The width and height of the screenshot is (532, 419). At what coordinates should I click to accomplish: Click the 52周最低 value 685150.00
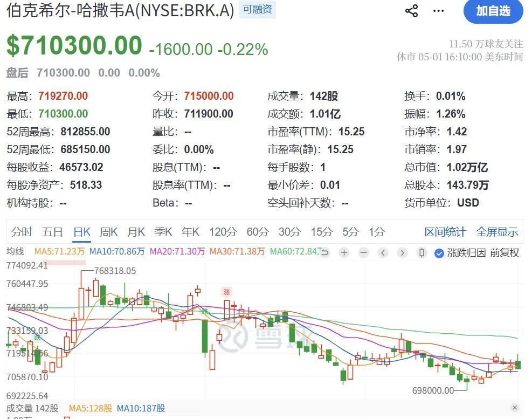click(86, 149)
